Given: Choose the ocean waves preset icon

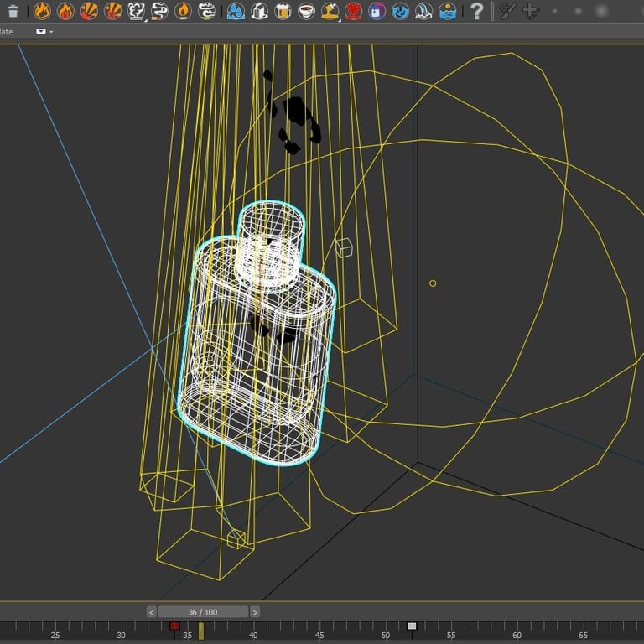Looking at the screenshot, I should tap(448, 11).
